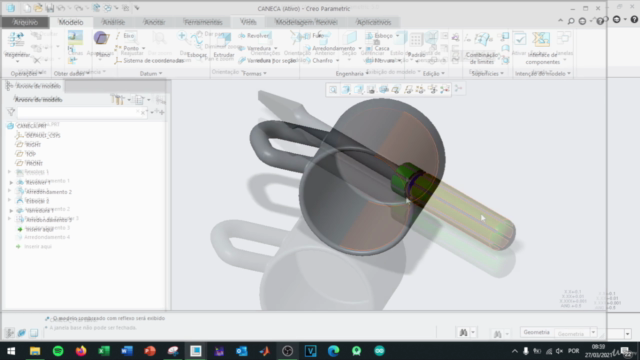Select the Furo hole tool
The width and height of the screenshot is (640, 360).
(x=314, y=36)
